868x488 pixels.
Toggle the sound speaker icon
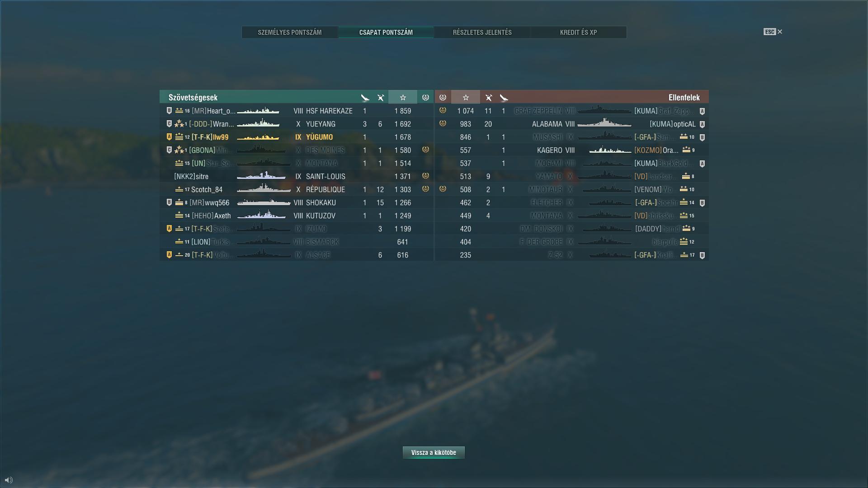[9, 480]
